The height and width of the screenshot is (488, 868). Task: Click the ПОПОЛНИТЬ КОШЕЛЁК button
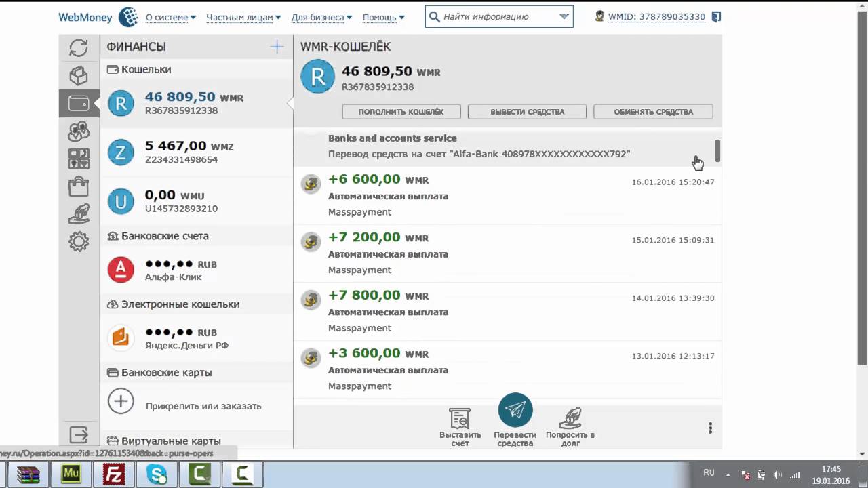(x=401, y=112)
